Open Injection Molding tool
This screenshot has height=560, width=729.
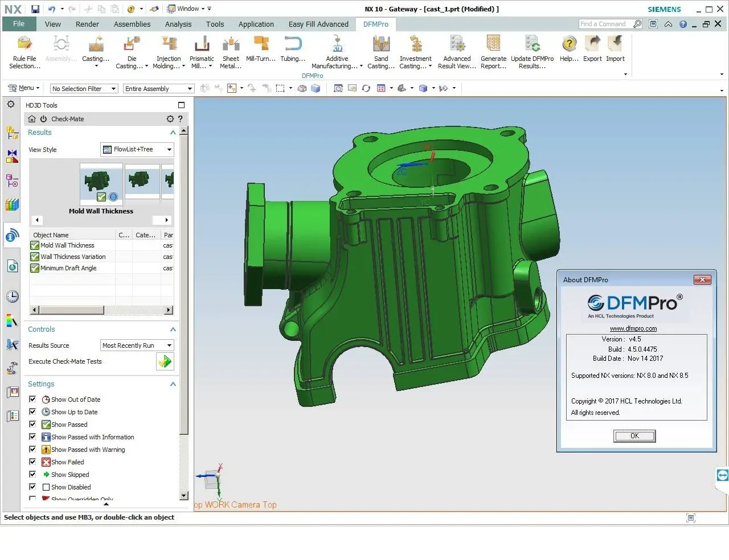click(169, 52)
